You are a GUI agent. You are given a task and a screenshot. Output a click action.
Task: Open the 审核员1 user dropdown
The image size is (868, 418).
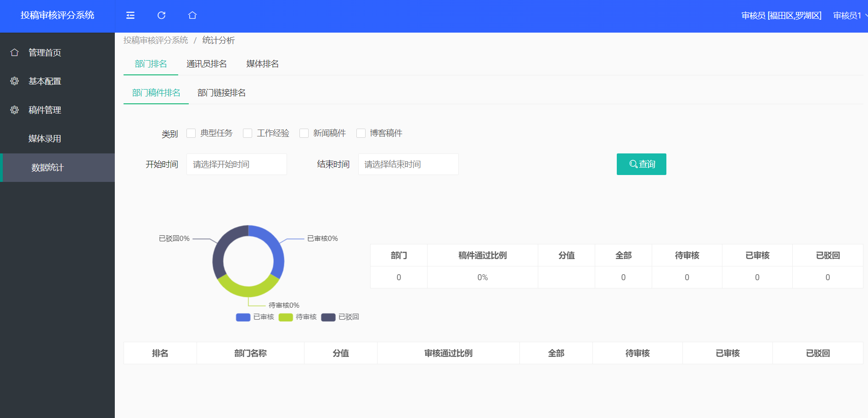coord(849,16)
